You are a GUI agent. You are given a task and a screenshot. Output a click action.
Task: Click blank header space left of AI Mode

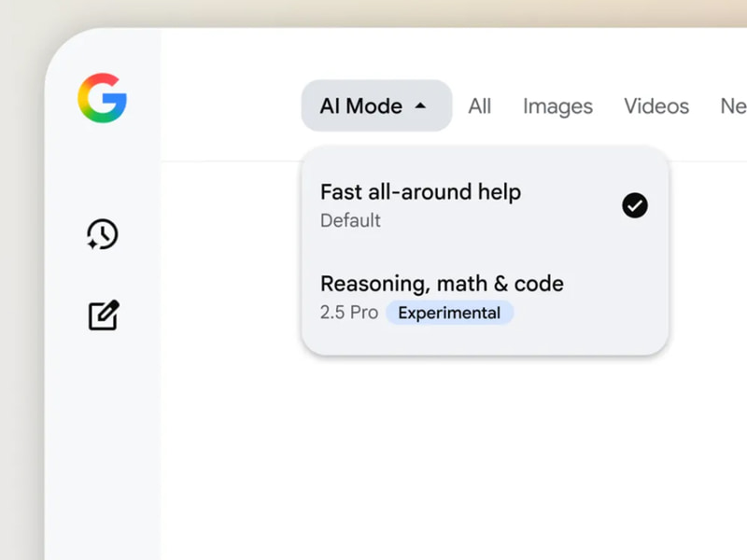point(233,106)
